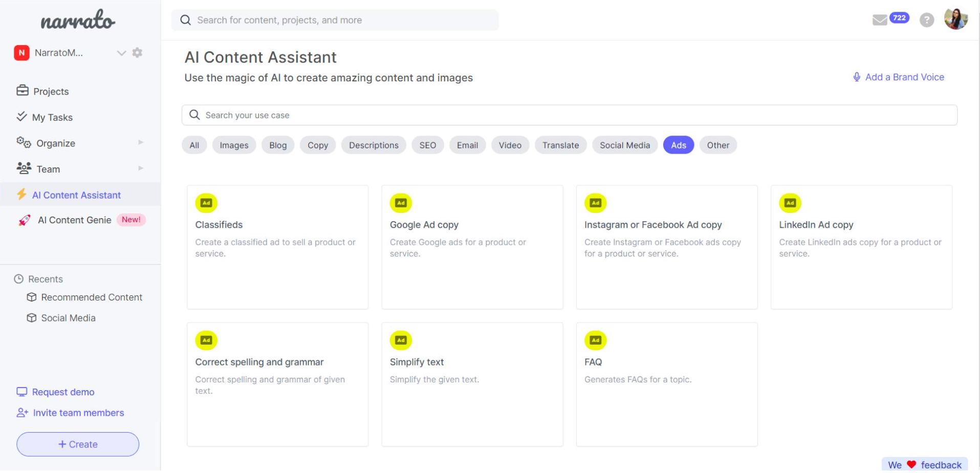Open the Google Ad copy card
The image size is (980, 473).
pos(472,248)
